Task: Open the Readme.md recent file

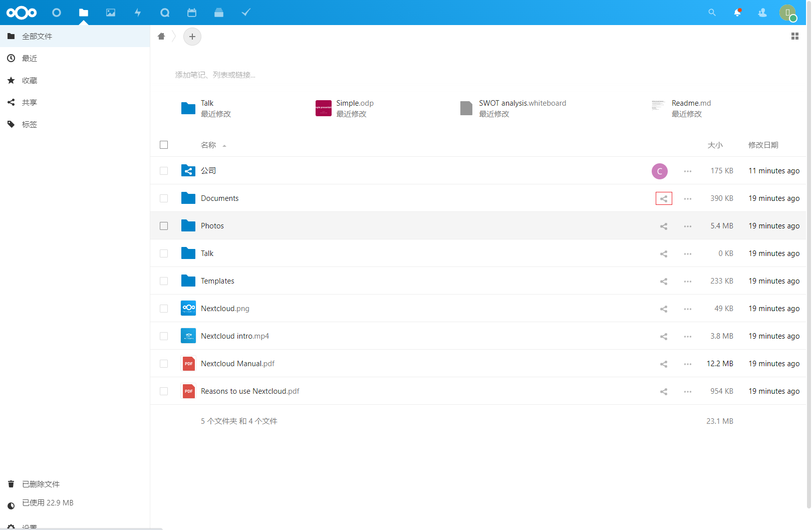Action: [x=691, y=103]
